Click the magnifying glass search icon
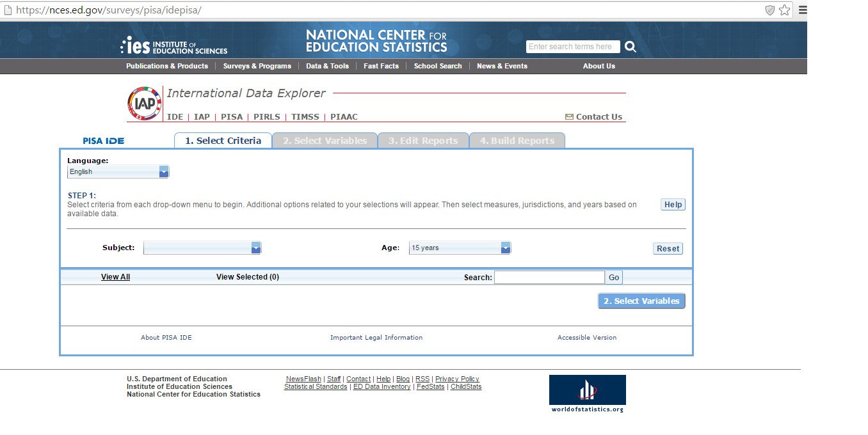Viewport: 868px width, 435px height. pos(631,47)
